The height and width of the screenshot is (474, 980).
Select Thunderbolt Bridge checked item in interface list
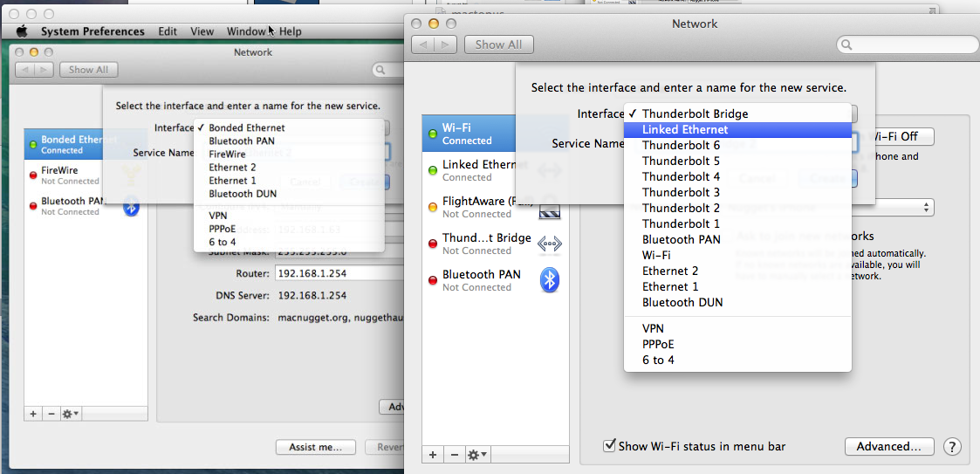point(737,113)
